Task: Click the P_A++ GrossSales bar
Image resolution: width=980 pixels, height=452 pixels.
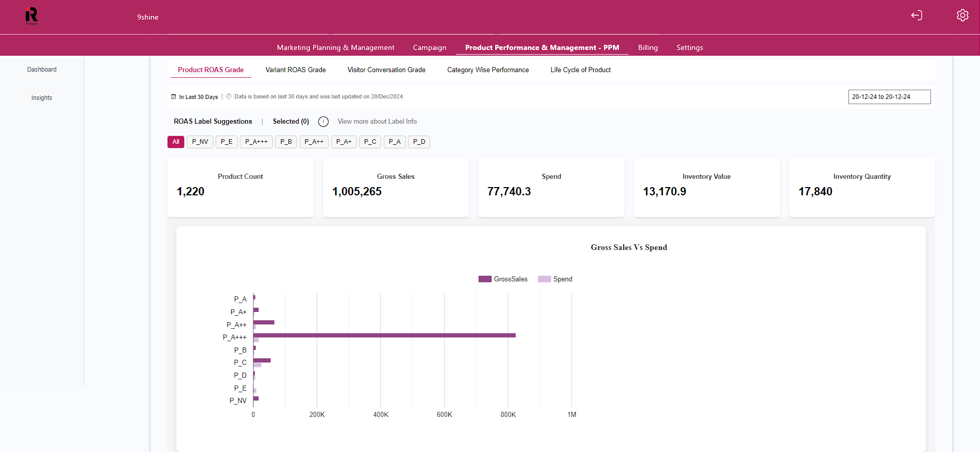Action: (264, 323)
